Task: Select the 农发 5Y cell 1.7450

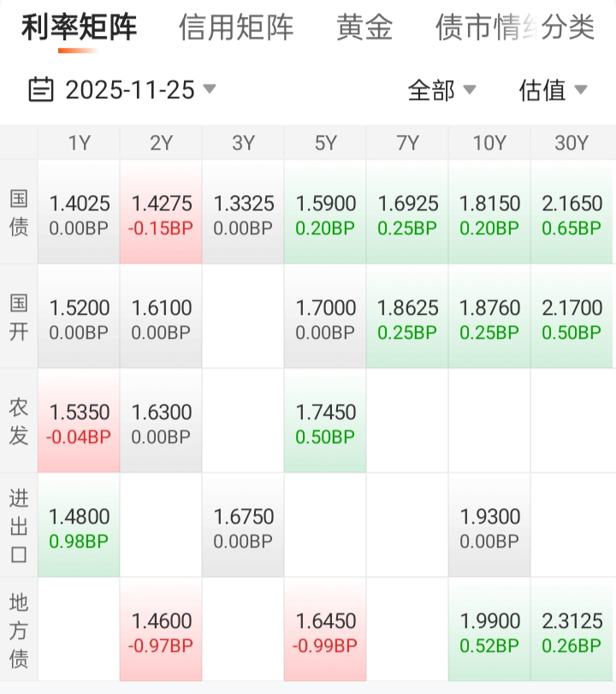Action: click(x=325, y=424)
